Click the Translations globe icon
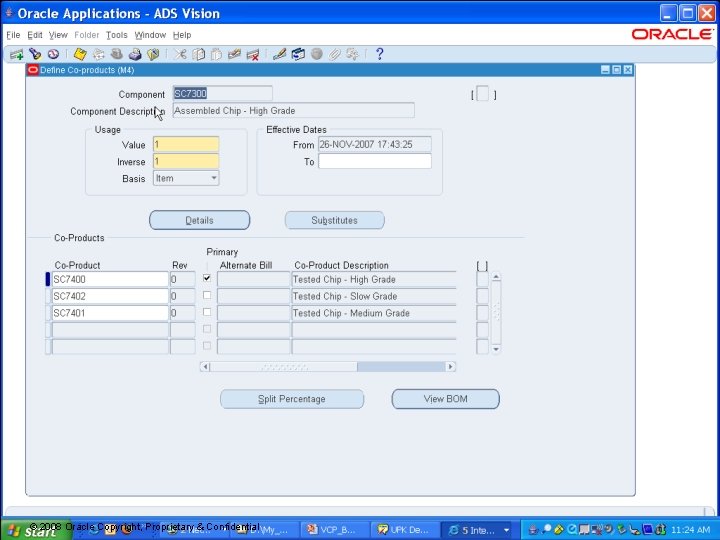This screenshot has width=720, height=540. click(x=316, y=55)
